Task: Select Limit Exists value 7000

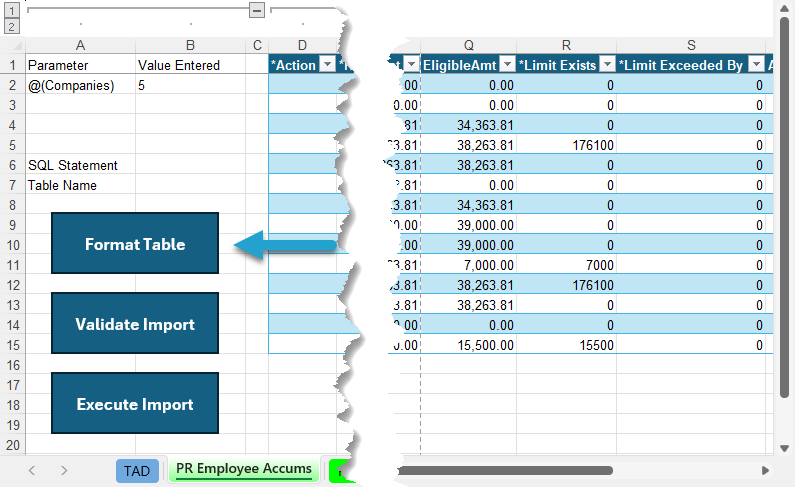Action: 566,265
